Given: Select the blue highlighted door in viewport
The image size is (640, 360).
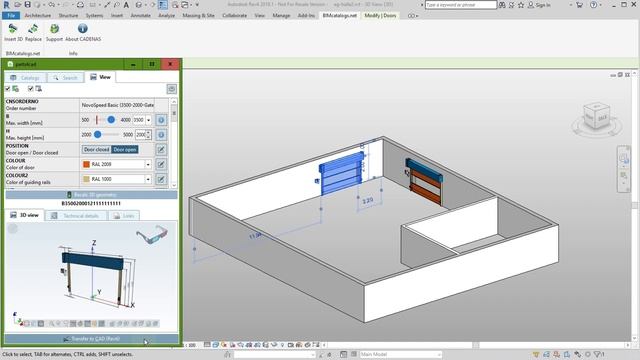Looking at the screenshot, I should coord(341,173).
